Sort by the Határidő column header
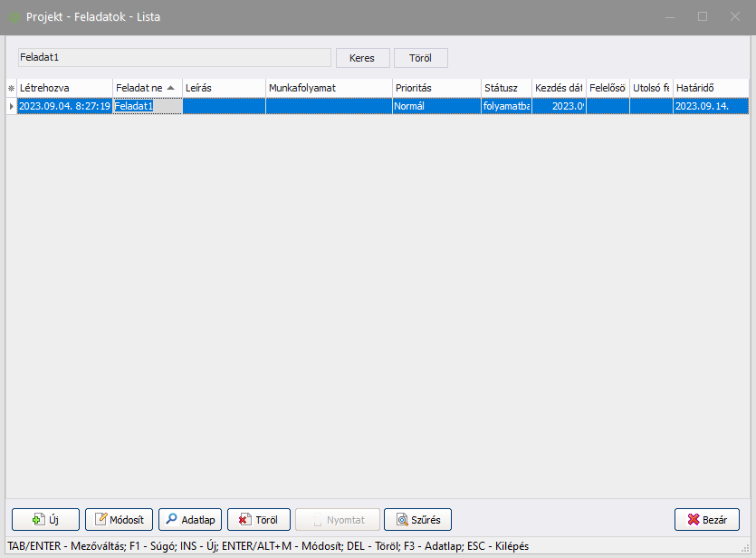This screenshot has width=756, height=558. [709, 88]
